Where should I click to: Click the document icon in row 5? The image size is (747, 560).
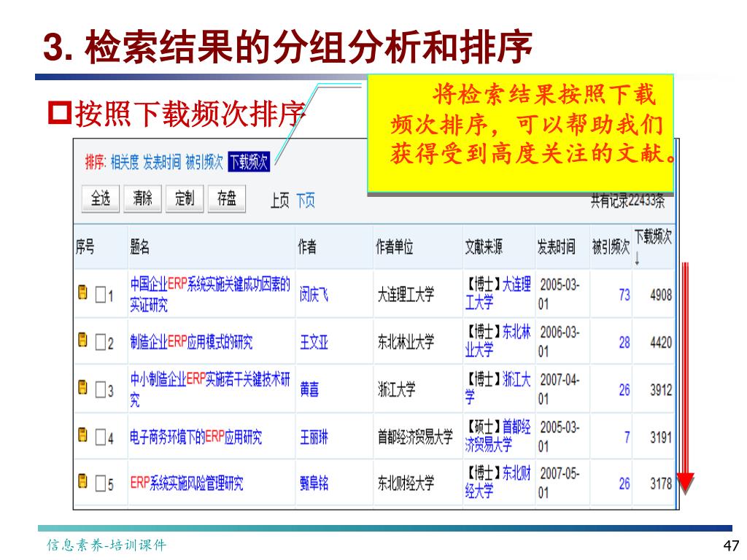[83, 481]
